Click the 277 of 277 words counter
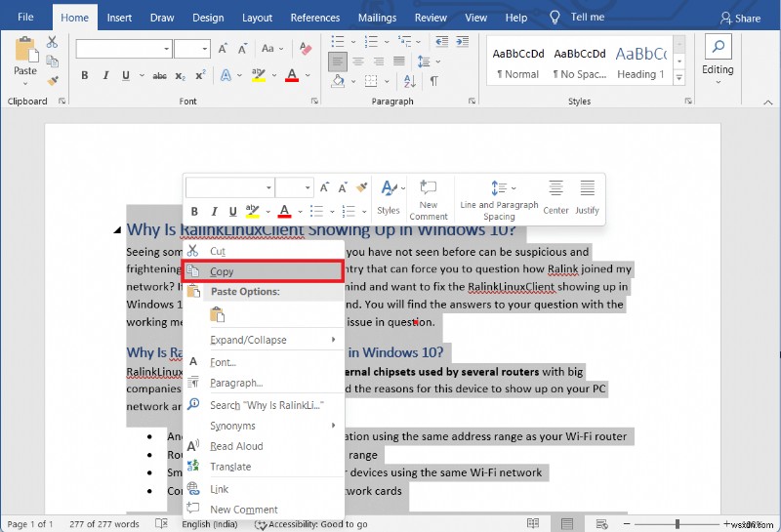The width and height of the screenshot is (781, 532). click(x=104, y=524)
